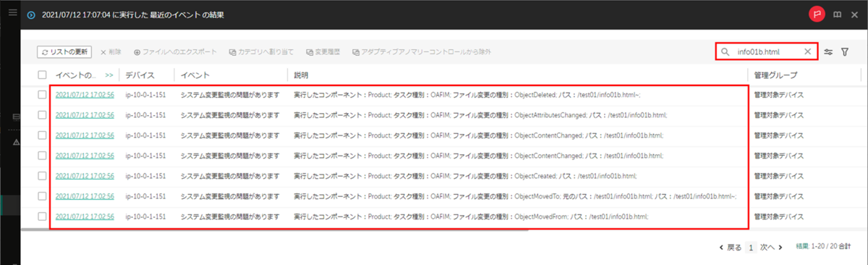Sort by the デバイス column header
This screenshot has width=868, height=265.
140,75
